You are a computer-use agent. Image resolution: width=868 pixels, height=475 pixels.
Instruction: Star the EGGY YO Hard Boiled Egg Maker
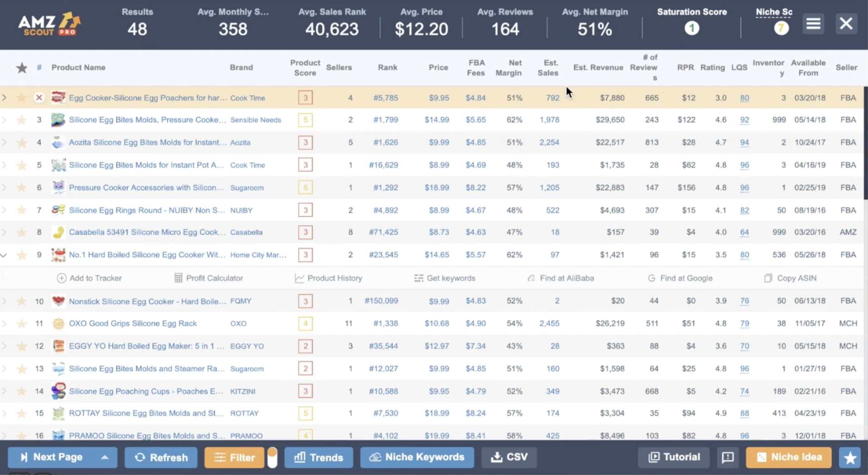21,346
